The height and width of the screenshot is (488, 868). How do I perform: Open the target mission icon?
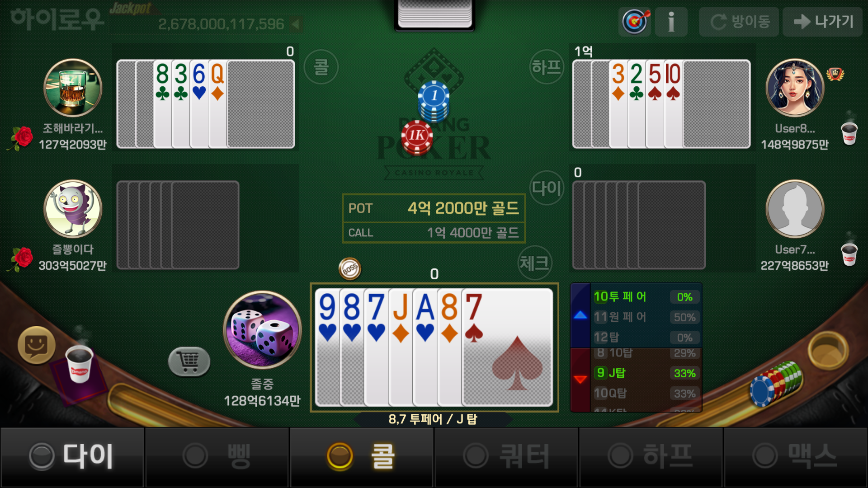635,21
